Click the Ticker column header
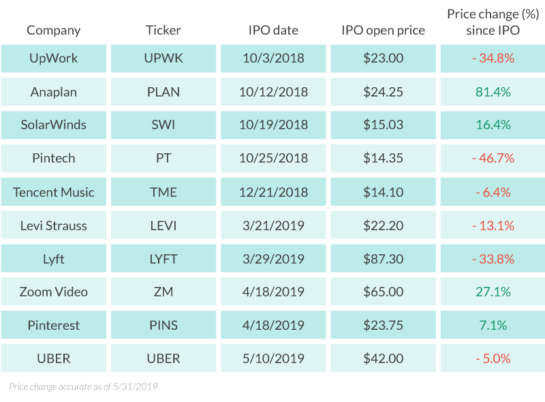This screenshot has height=402, width=545. 163,30
